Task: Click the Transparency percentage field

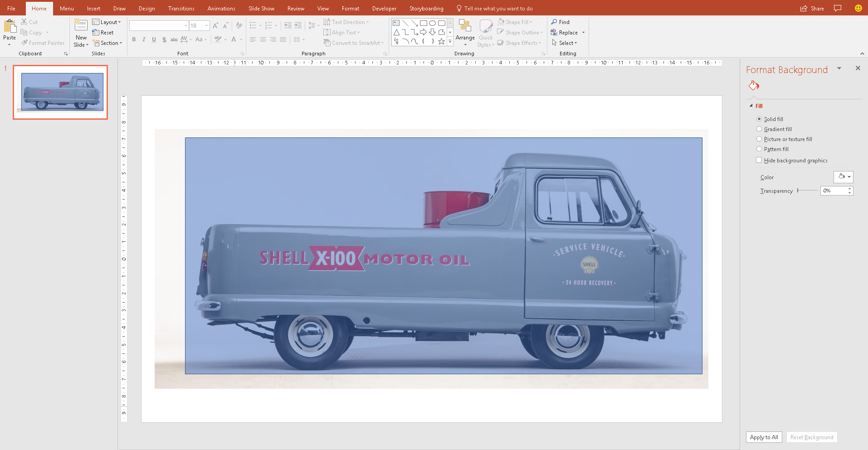Action: [x=834, y=191]
